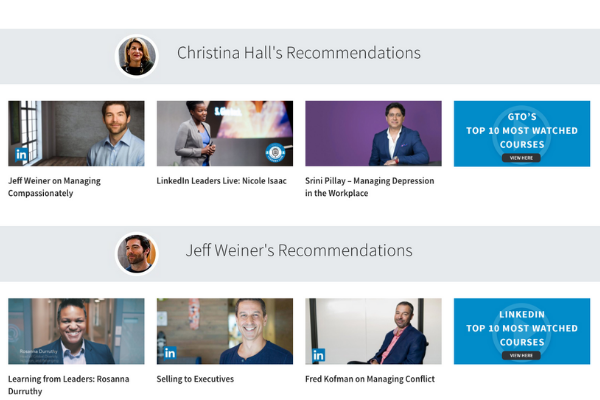The height and width of the screenshot is (400, 600).
Task: Click LinkedIn logo on Selling to Executives thumbnail
Action: pyautogui.click(x=170, y=353)
